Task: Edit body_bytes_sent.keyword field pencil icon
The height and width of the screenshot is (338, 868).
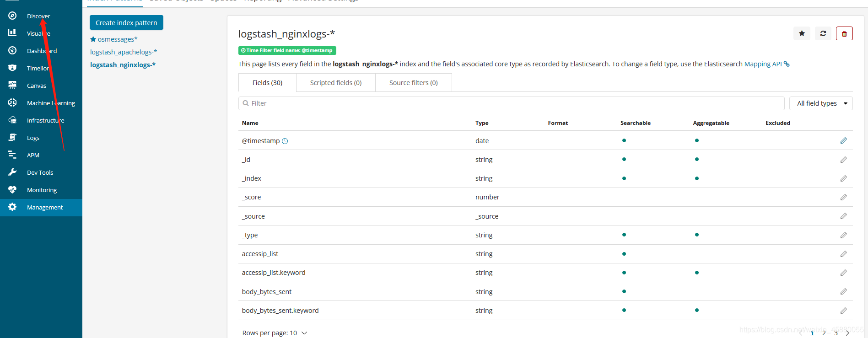Action: click(843, 311)
